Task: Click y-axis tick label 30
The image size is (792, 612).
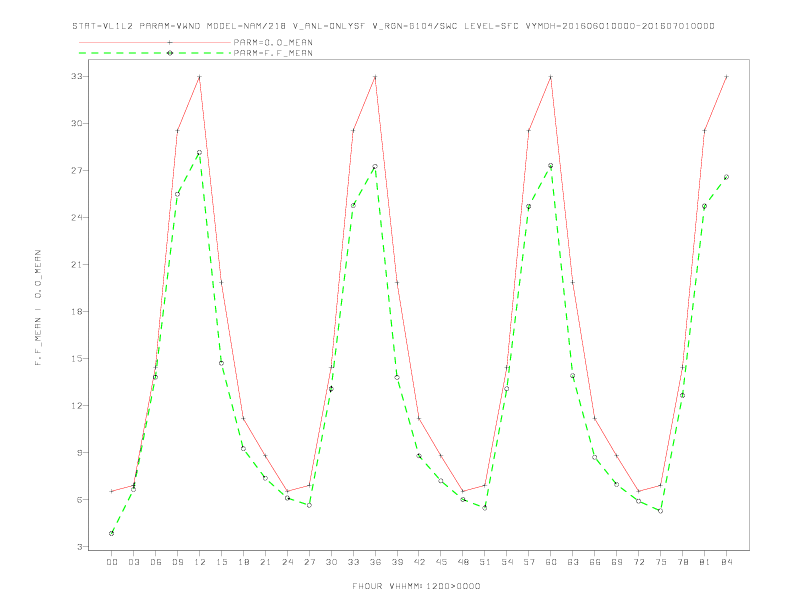Action: [77, 124]
